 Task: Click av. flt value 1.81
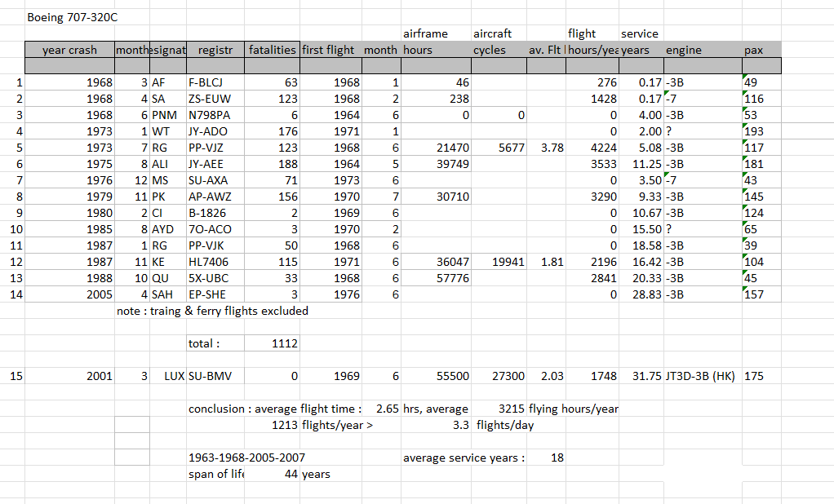(x=546, y=262)
